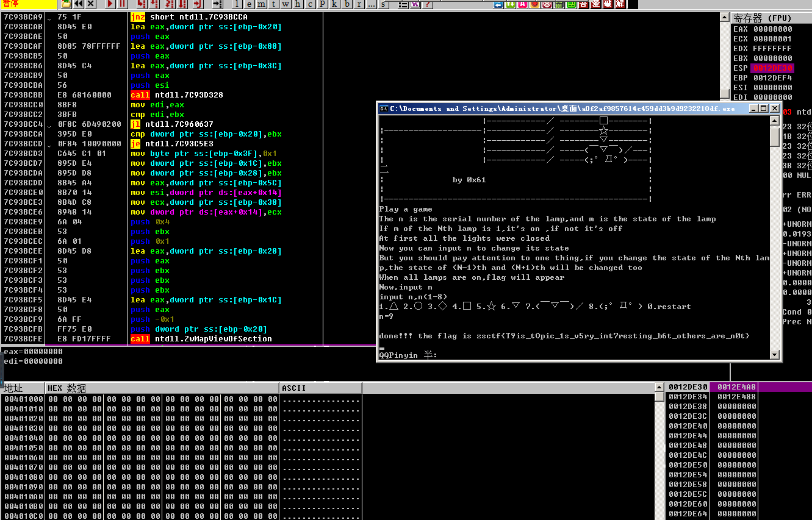Start trace over

tap(182, 4)
